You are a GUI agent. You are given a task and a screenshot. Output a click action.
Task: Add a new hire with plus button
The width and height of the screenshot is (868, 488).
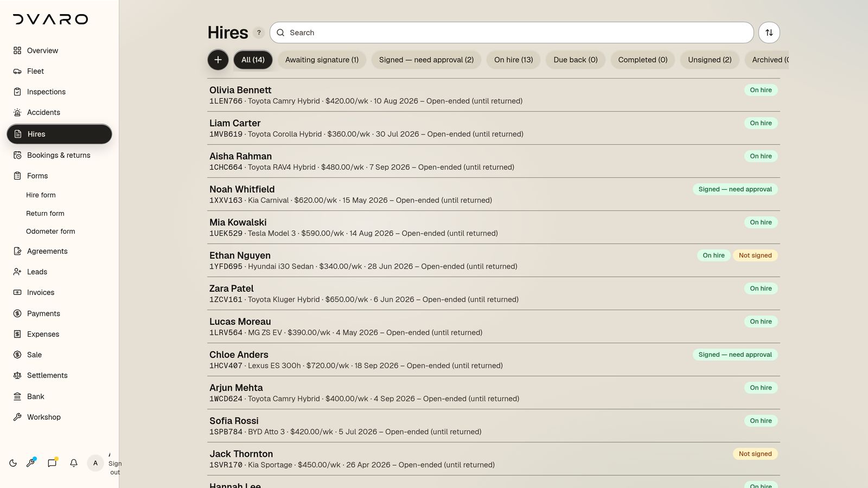click(218, 60)
